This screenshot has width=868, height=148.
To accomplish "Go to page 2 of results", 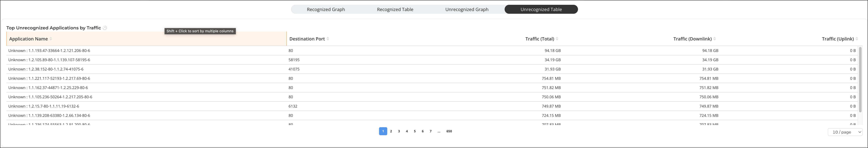I will 391,131.
